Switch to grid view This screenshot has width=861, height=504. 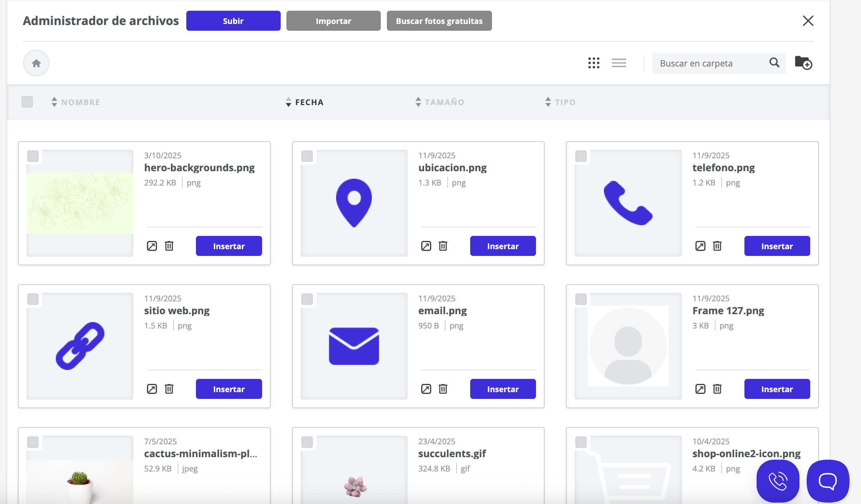tap(594, 63)
